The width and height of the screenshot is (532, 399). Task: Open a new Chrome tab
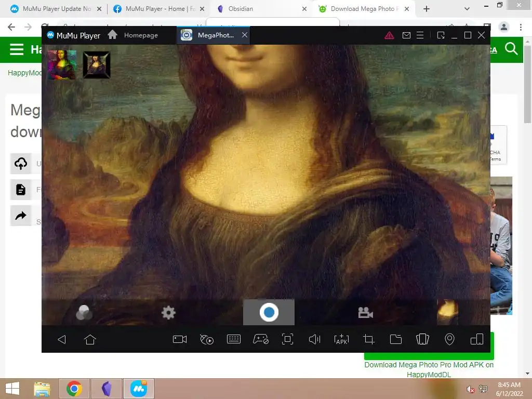point(427,9)
